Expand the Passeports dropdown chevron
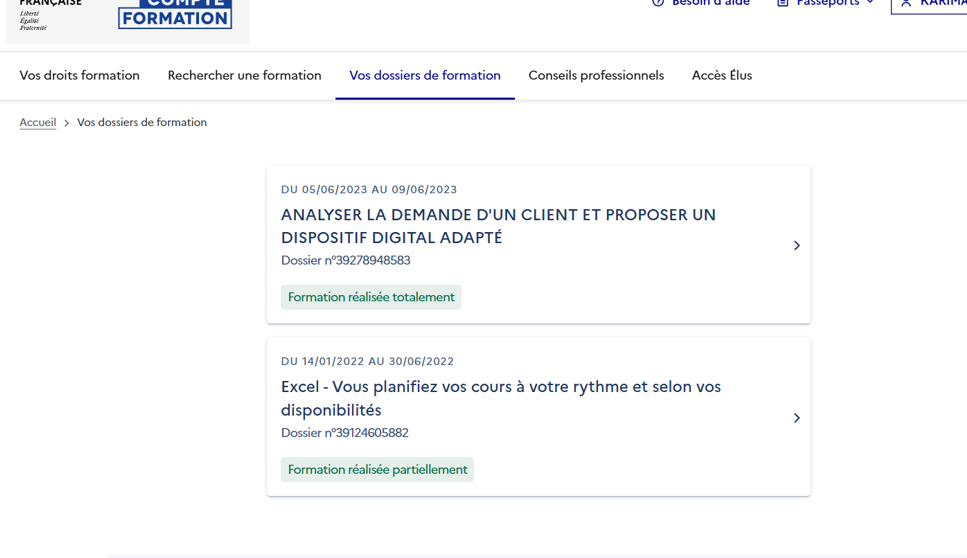This screenshot has width=967, height=558. (870, 3)
